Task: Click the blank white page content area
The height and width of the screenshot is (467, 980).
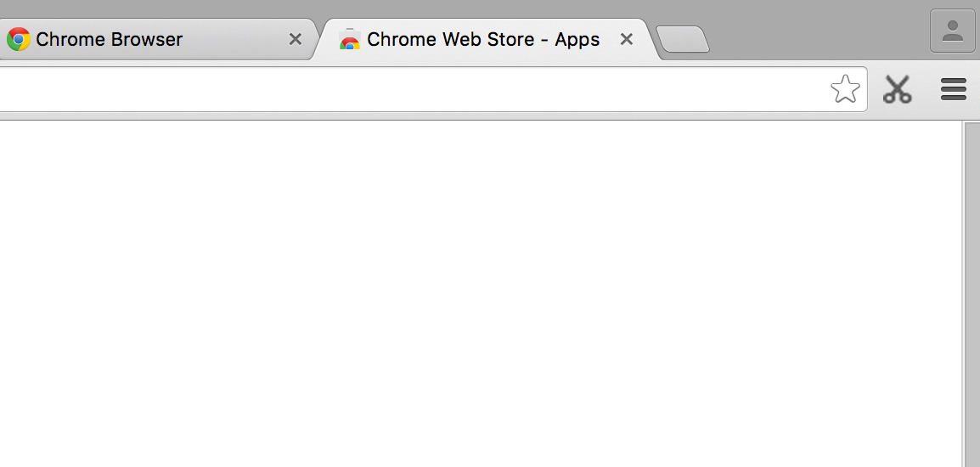Action: click(x=476, y=289)
